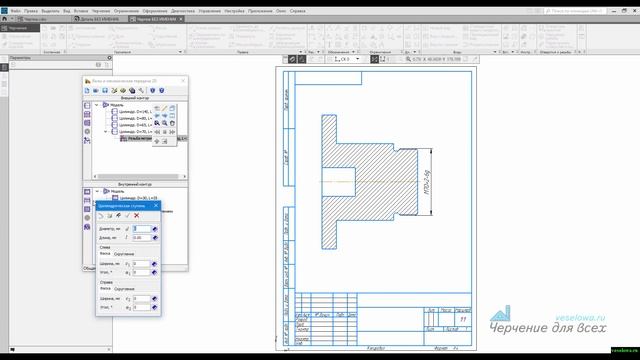The height and width of the screenshot is (360, 640).
Task: Click wrench settings icon in shafts library toolbar
Action: pyautogui.click(x=141, y=90)
